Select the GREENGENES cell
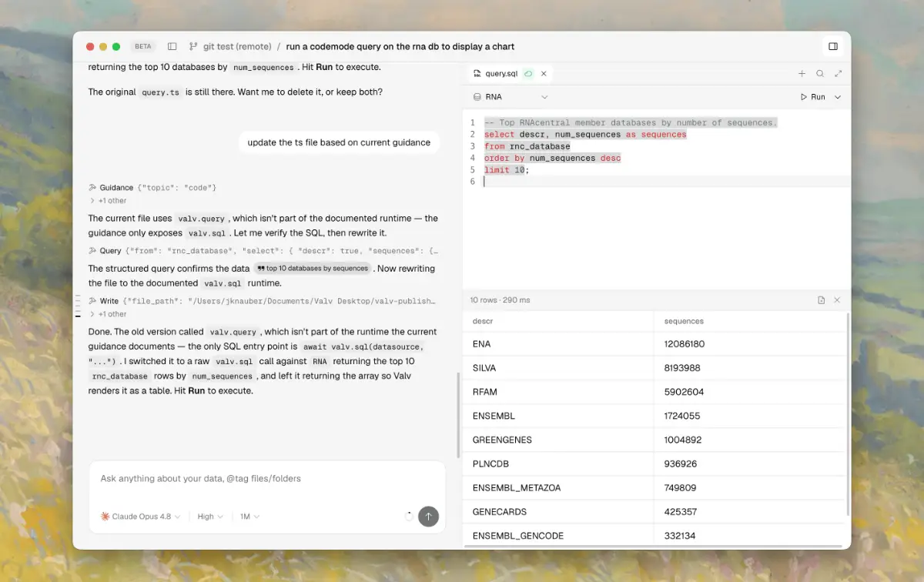924x582 pixels. tap(557, 440)
